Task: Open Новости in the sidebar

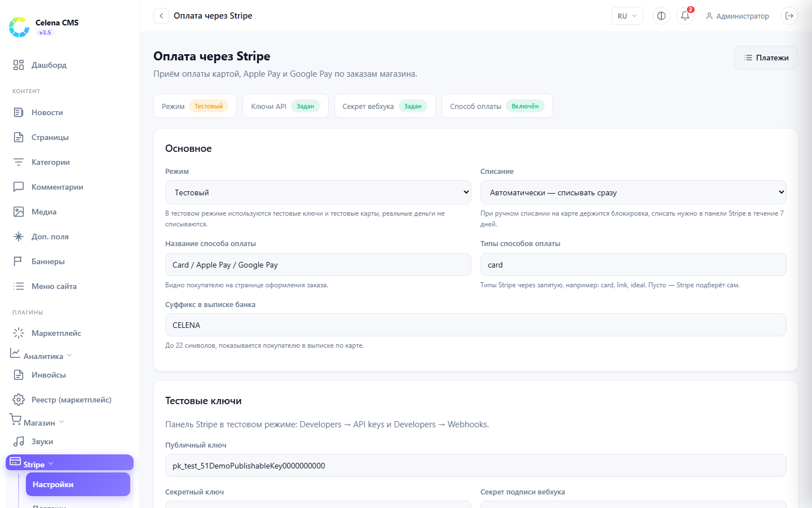Action: pyautogui.click(x=70, y=112)
